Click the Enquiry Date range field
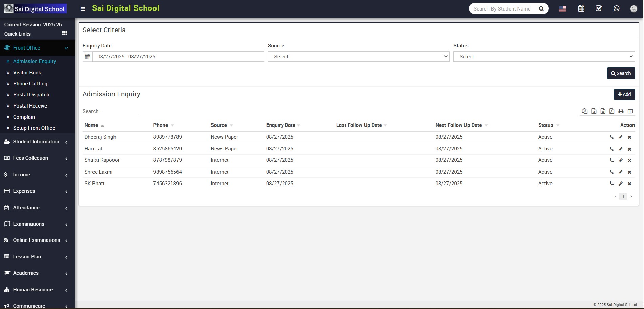 (178, 57)
